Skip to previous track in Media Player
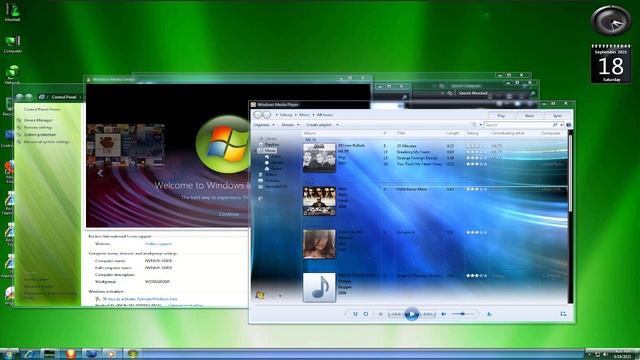This screenshot has width=640, height=360. tap(395, 314)
